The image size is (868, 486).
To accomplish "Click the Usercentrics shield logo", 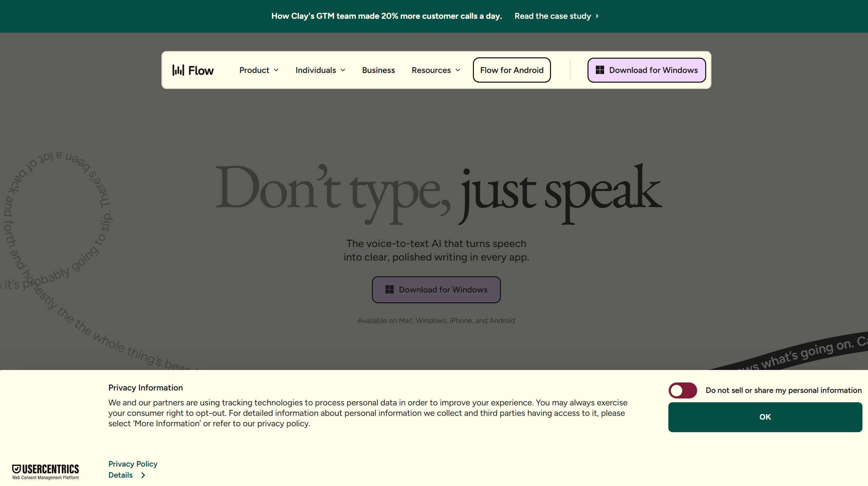I will pyautogui.click(x=16, y=469).
